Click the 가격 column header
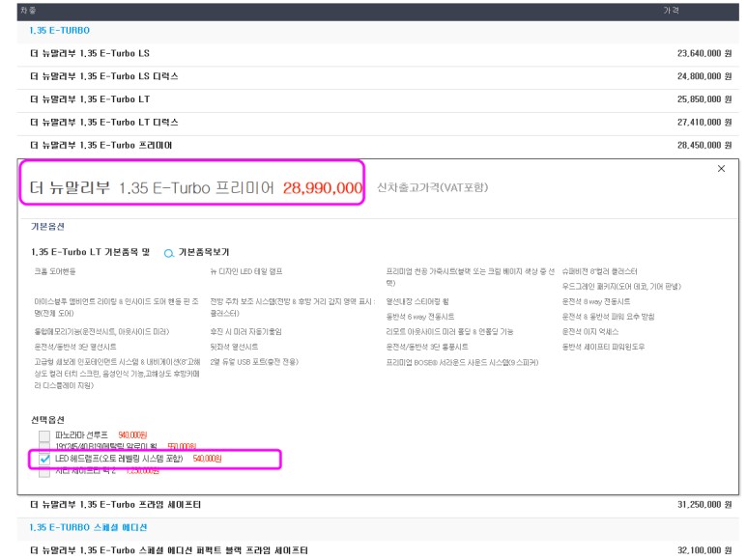The width and height of the screenshot is (747, 560). (x=671, y=11)
